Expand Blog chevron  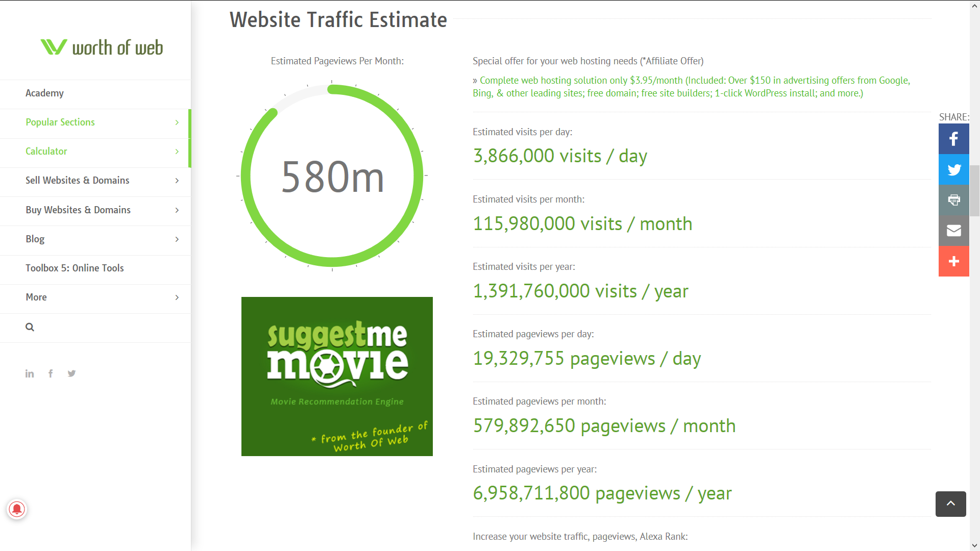point(177,239)
